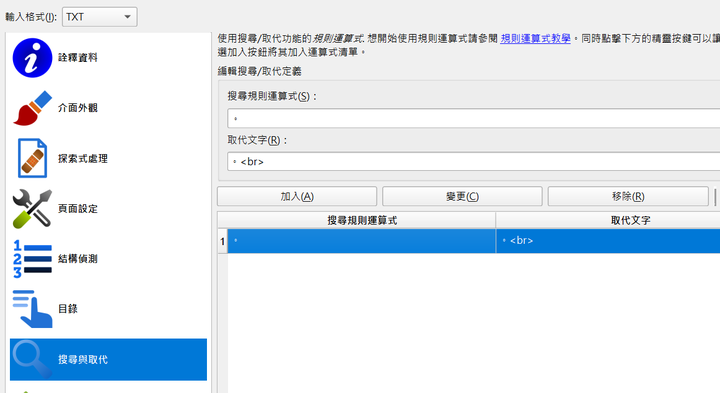The height and width of the screenshot is (393, 720).
Task: Open the 結構偵測 numbered list icon
Action: click(32, 259)
